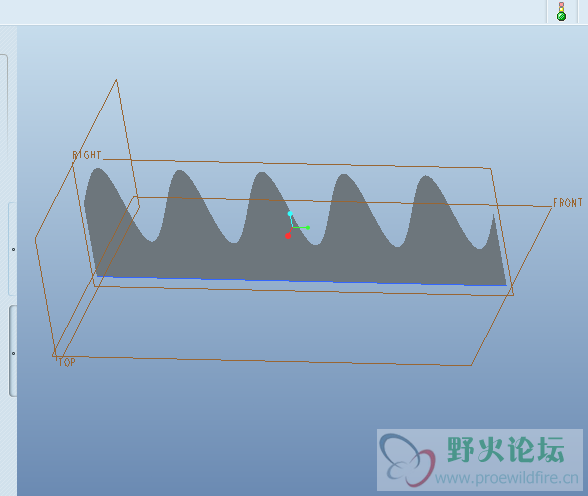Click the butterfly logo in the watermark

407,460
